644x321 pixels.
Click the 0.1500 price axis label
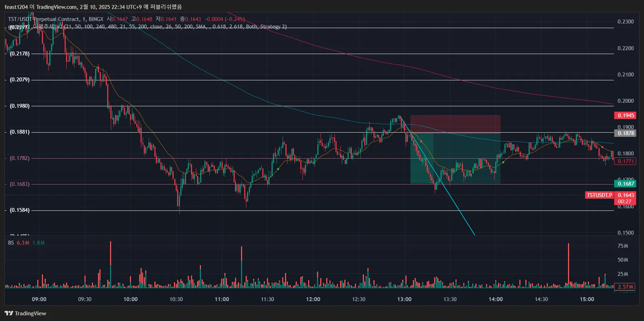tap(626, 233)
